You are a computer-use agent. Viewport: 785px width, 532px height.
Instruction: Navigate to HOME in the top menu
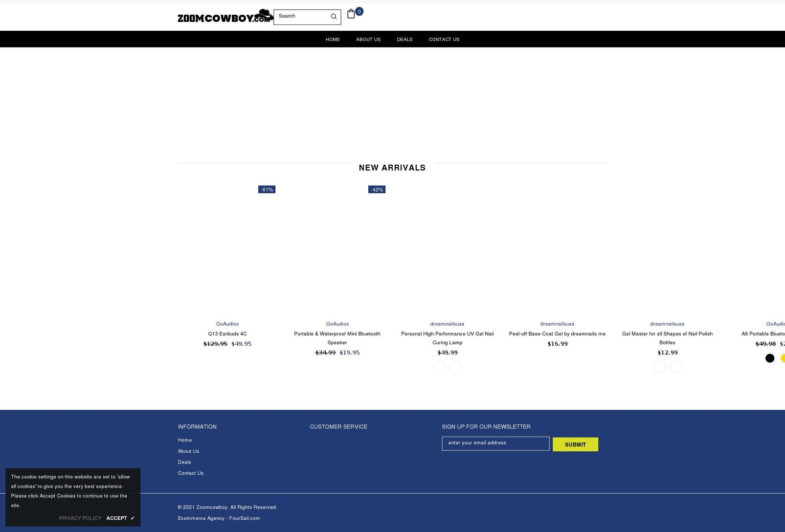point(333,39)
